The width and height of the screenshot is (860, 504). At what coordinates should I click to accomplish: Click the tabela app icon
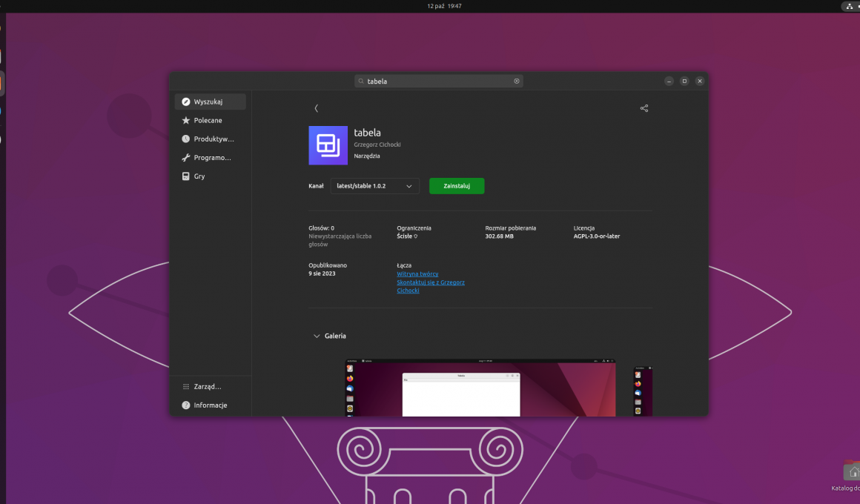(328, 145)
